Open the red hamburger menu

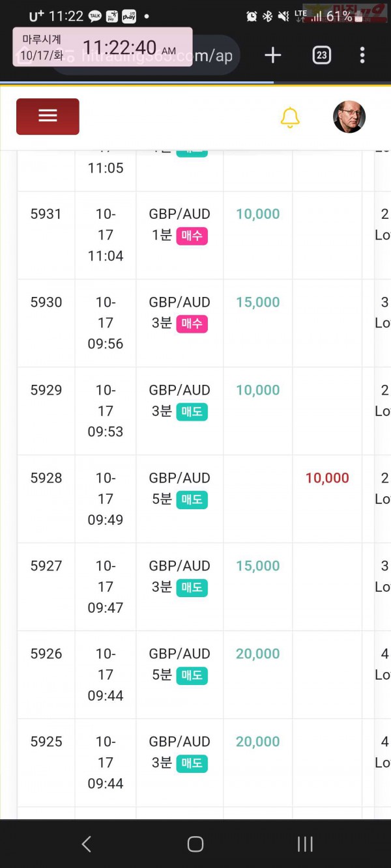pyautogui.click(x=48, y=117)
